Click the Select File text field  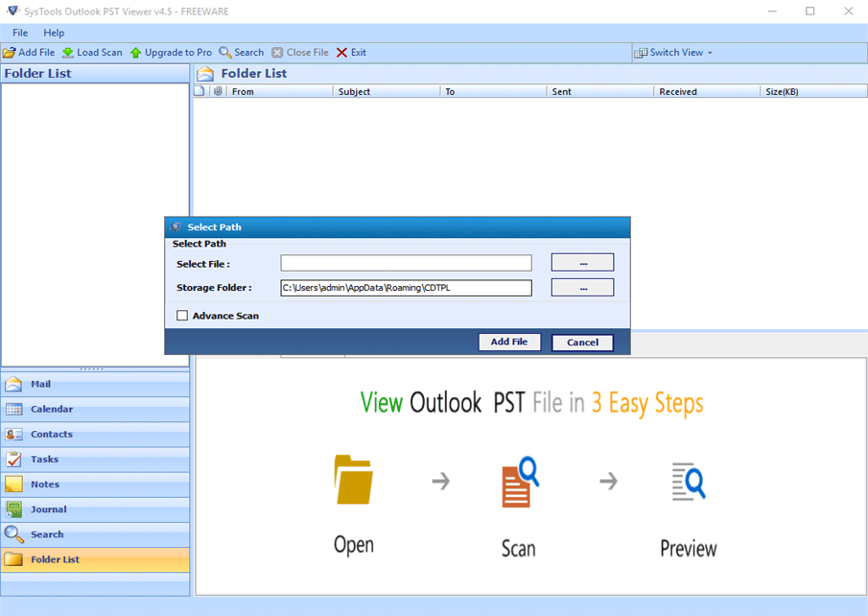tap(406, 263)
